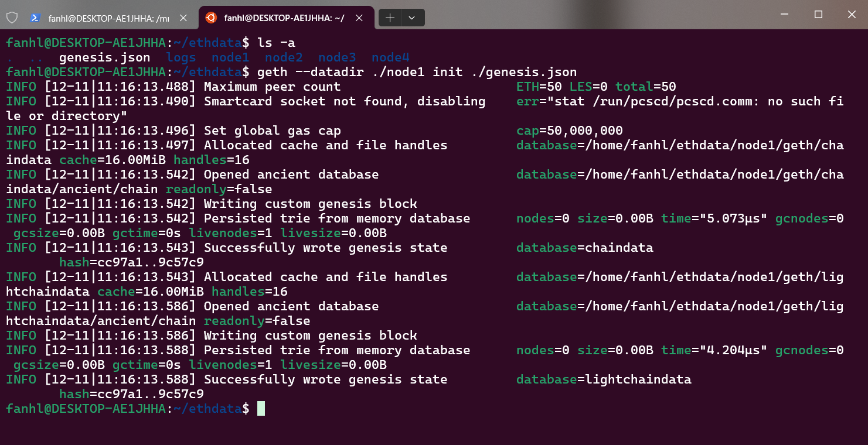Click the PowerShell icon on first tab

tap(35, 18)
